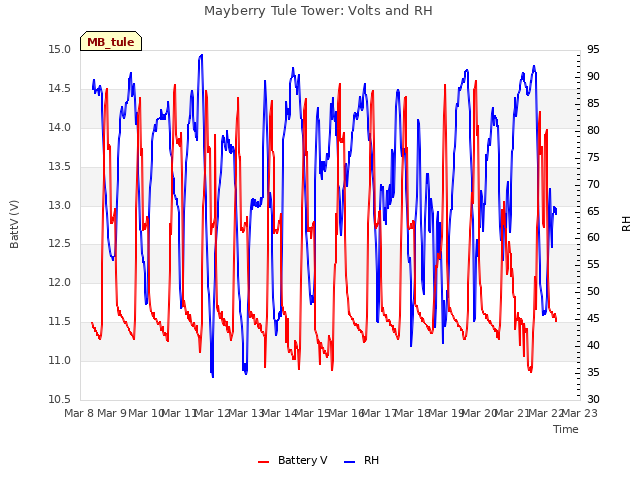Click the 14.0 tick on the left axis
This screenshot has width=640, height=480.
(60, 127)
